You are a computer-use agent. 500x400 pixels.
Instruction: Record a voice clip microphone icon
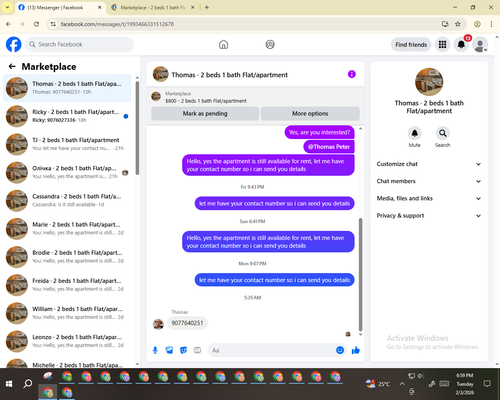pyautogui.click(x=155, y=350)
